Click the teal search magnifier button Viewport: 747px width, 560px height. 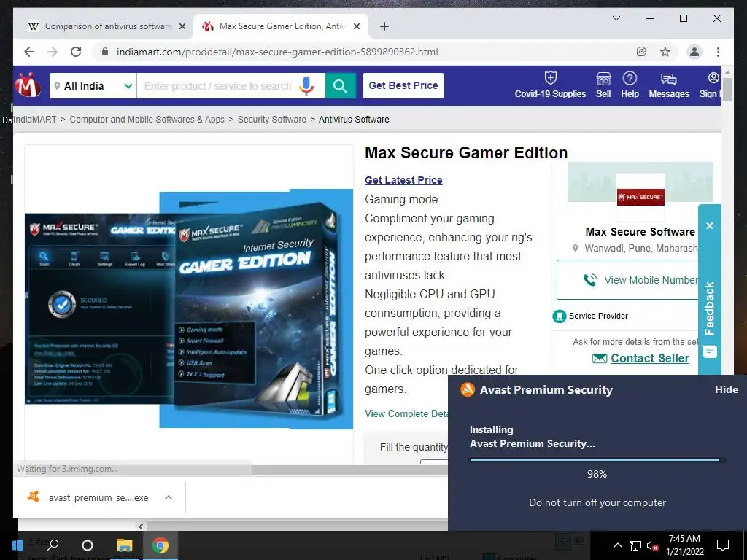click(340, 86)
